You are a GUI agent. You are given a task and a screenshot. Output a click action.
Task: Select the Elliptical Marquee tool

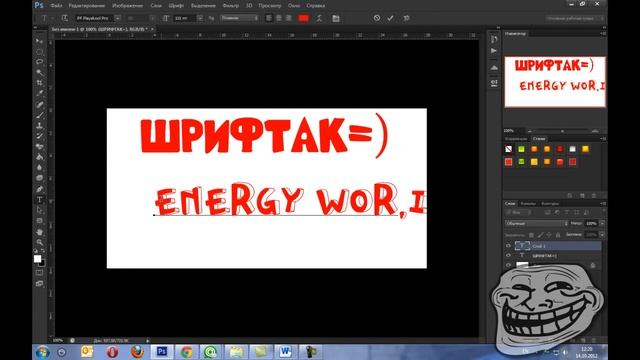point(39,51)
